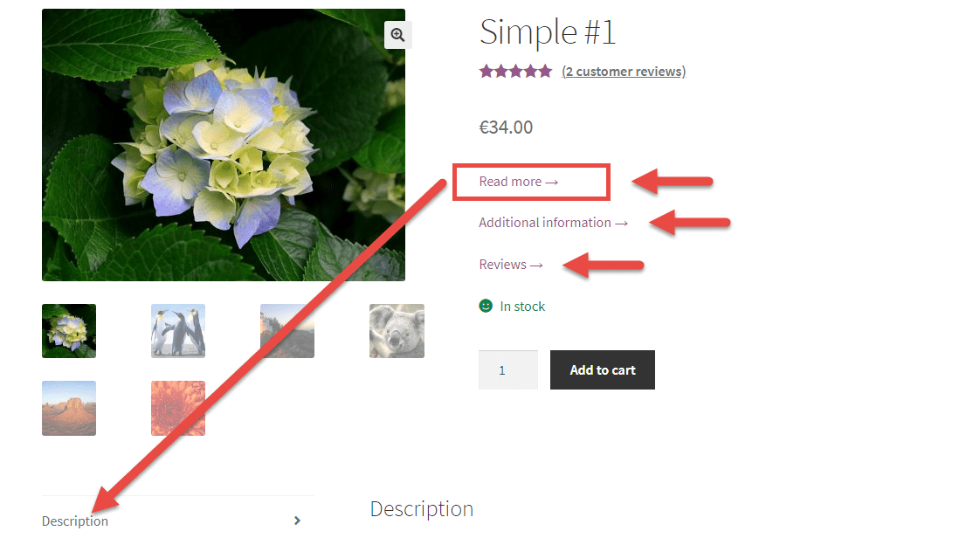Select the orange chrysanthemum thumbnail

pyautogui.click(x=178, y=408)
